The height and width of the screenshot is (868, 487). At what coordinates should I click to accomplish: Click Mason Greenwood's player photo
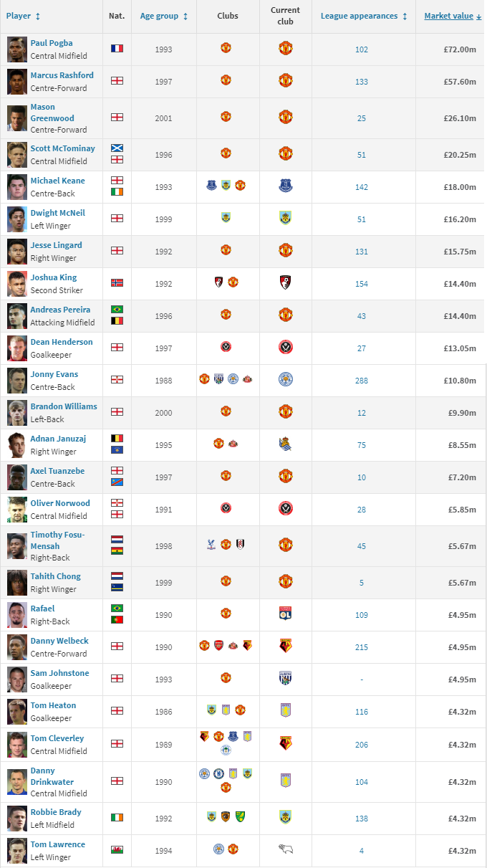click(x=17, y=118)
